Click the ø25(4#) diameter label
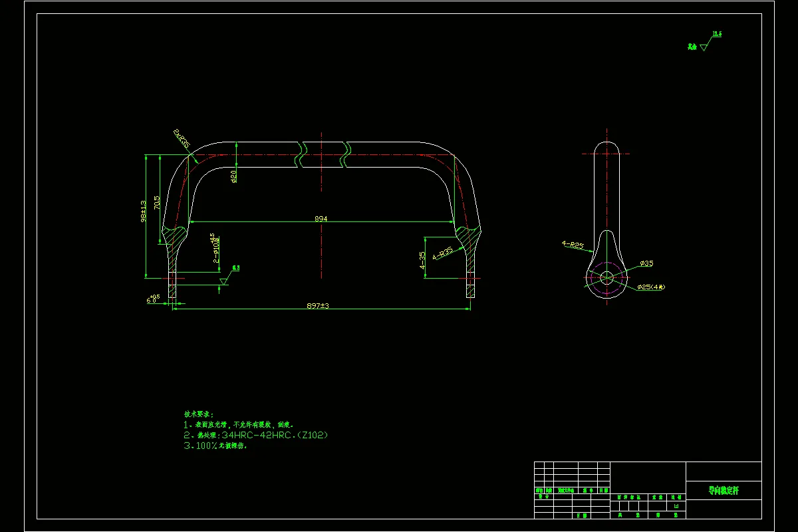Viewport: 798px width, 532px height. tap(651, 287)
